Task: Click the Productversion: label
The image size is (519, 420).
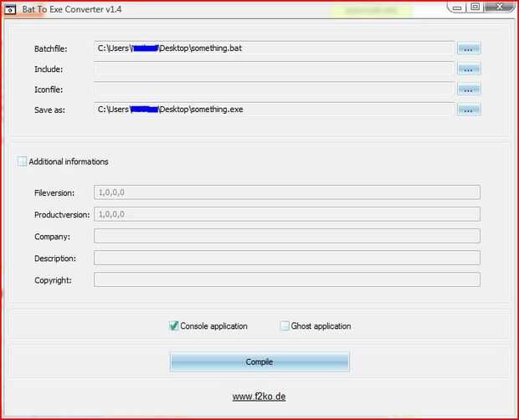Action: pos(62,215)
